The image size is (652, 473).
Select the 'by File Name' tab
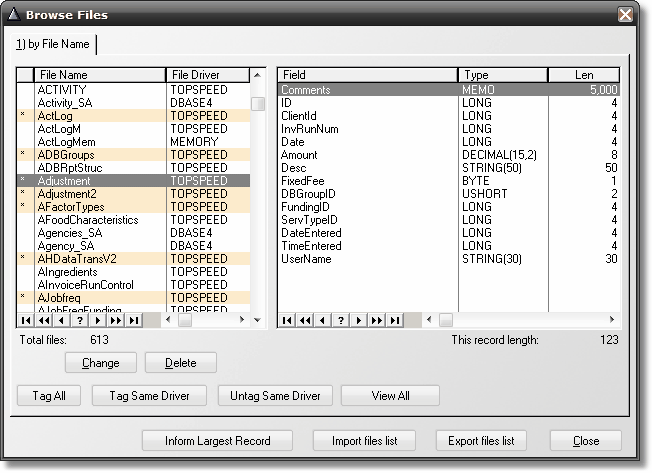52,44
